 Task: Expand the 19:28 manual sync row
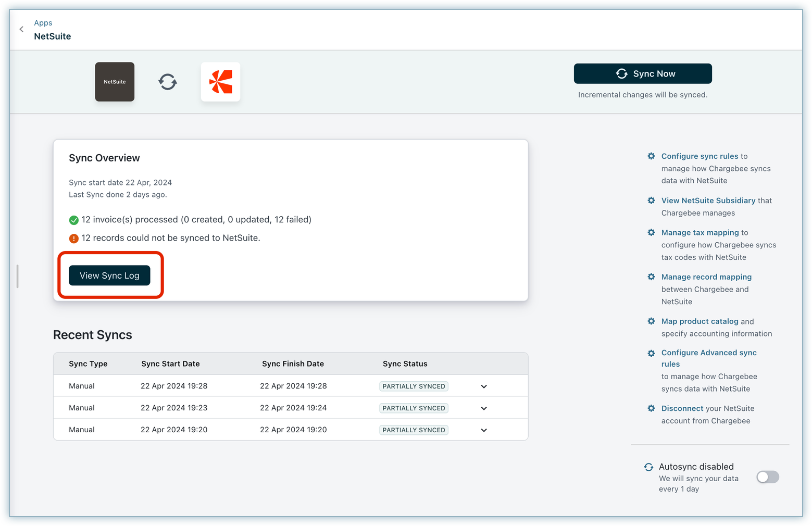(484, 386)
